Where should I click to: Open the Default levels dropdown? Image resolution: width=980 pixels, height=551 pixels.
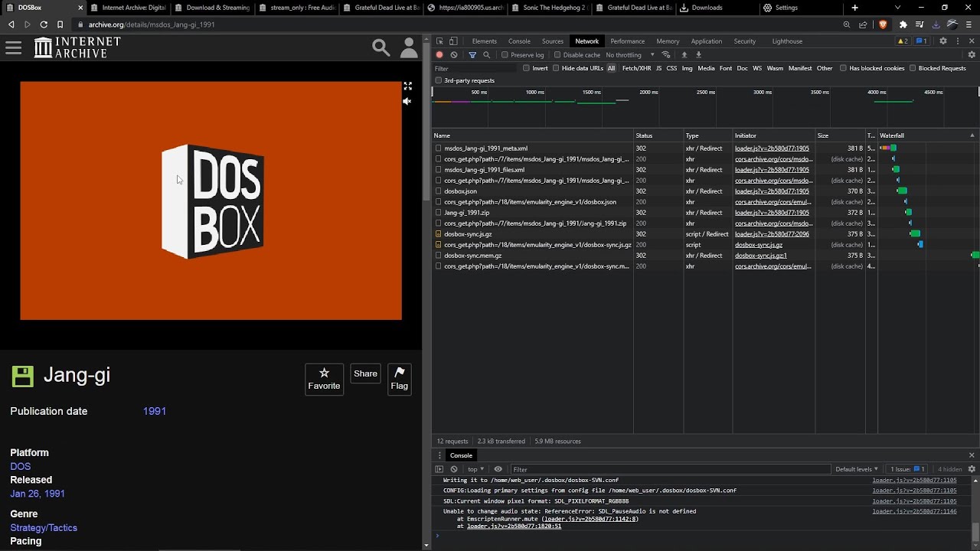[x=856, y=469]
